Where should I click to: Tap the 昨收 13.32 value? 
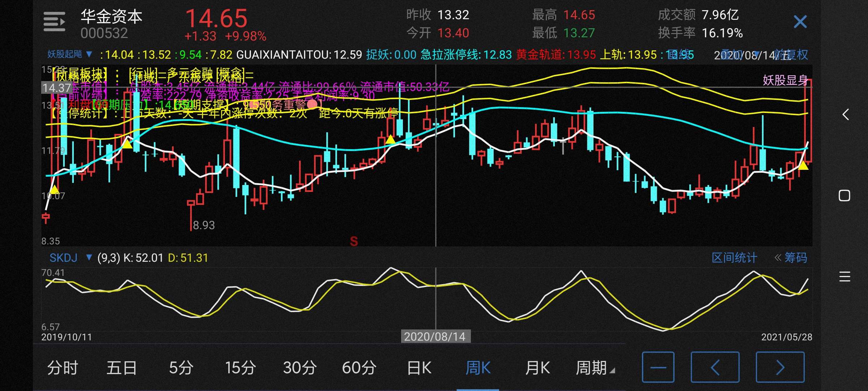tap(453, 15)
